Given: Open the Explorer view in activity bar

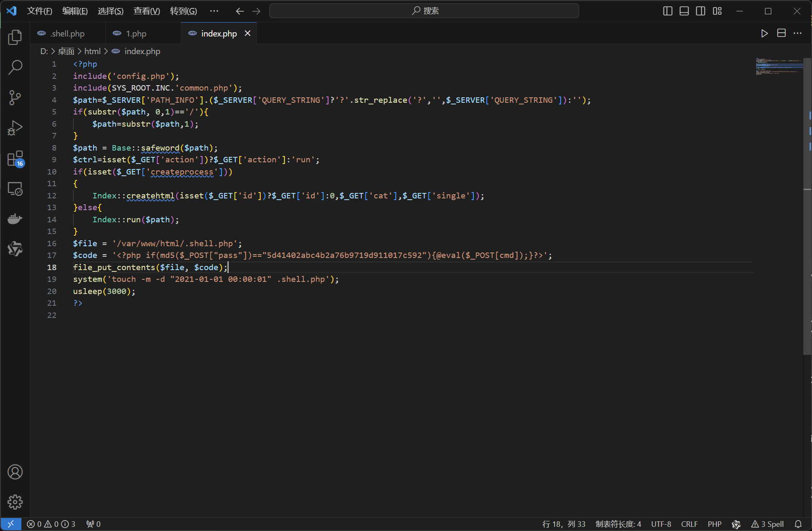Looking at the screenshot, I should pos(15,37).
